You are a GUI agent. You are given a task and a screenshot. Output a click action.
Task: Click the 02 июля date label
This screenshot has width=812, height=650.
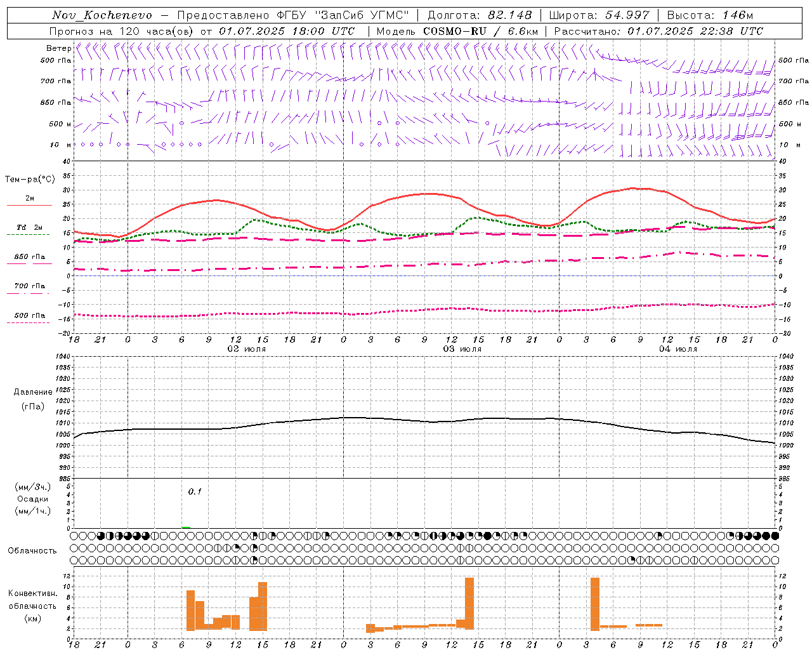247,349
